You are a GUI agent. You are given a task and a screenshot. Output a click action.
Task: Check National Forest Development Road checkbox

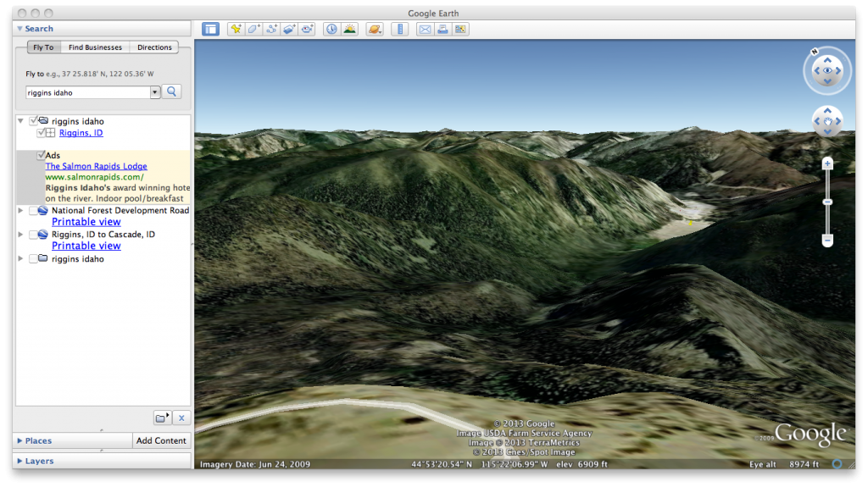point(33,210)
